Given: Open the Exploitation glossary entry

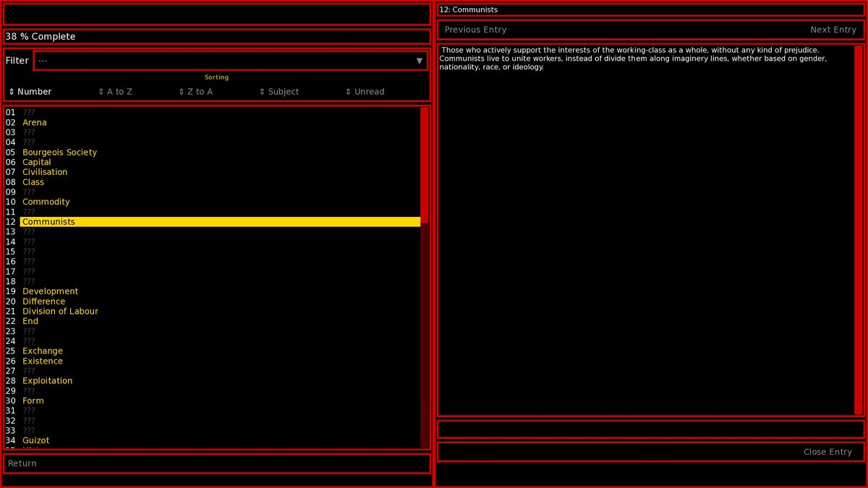Looking at the screenshot, I should [x=48, y=380].
